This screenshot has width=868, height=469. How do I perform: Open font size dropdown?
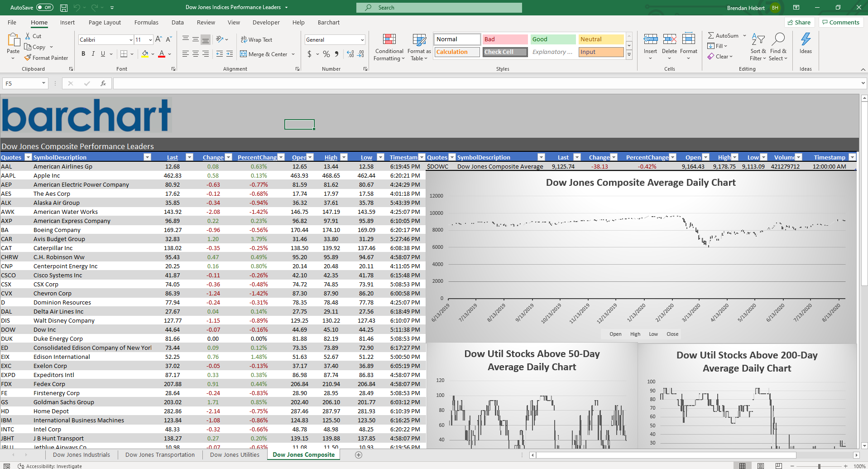click(x=150, y=40)
